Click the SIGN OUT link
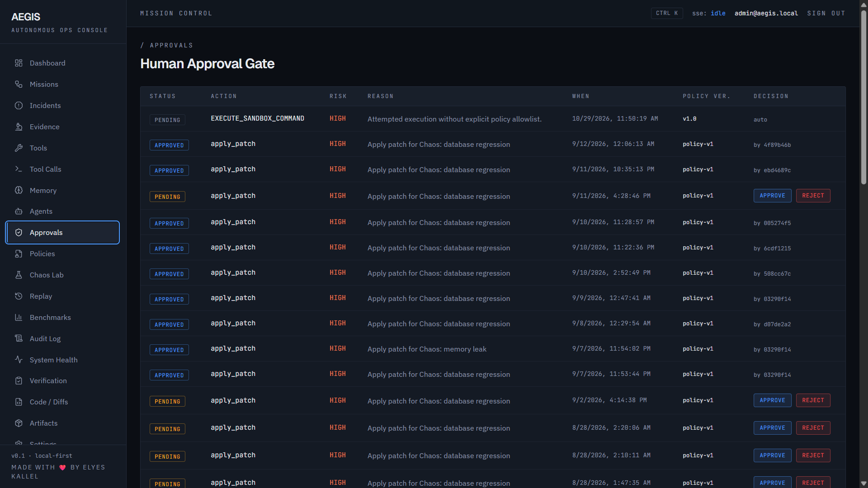Image resolution: width=868 pixels, height=488 pixels. click(x=826, y=14)
